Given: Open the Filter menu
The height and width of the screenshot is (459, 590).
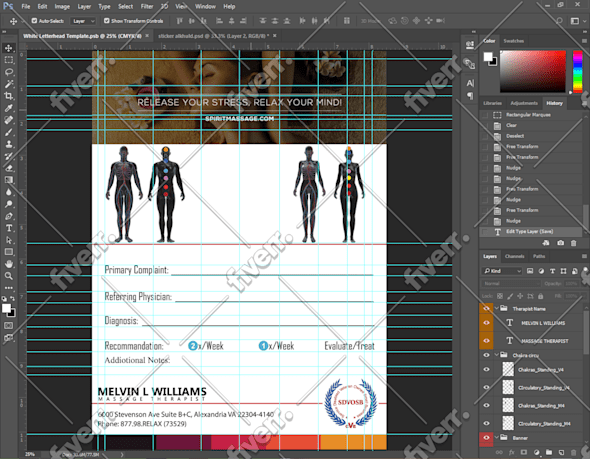Looking at the screenshot, I should tap(147, 6).
